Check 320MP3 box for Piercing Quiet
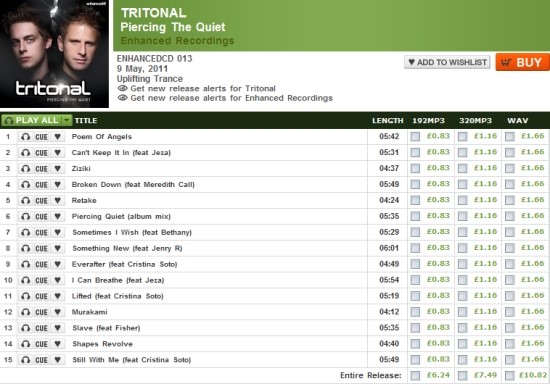 coord(463,216)
